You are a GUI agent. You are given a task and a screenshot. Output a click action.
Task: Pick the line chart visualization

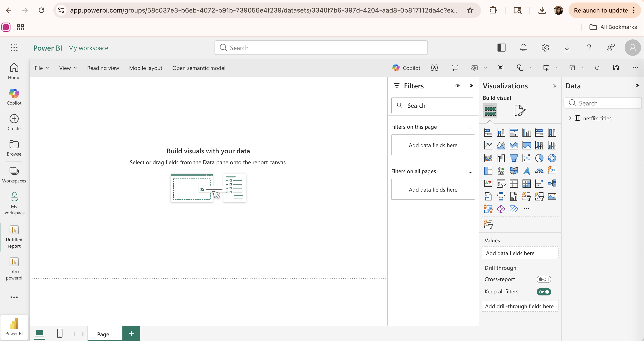[488, 145]
